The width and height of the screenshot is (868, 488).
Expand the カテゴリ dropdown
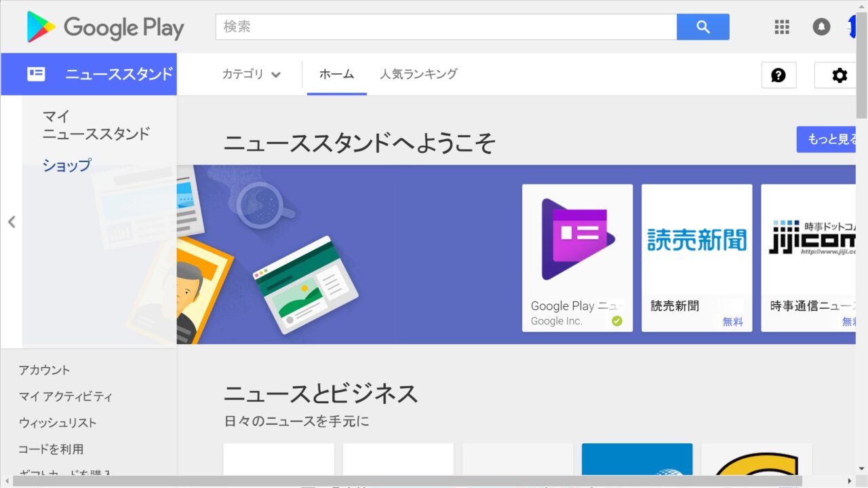tap(252, 74)
